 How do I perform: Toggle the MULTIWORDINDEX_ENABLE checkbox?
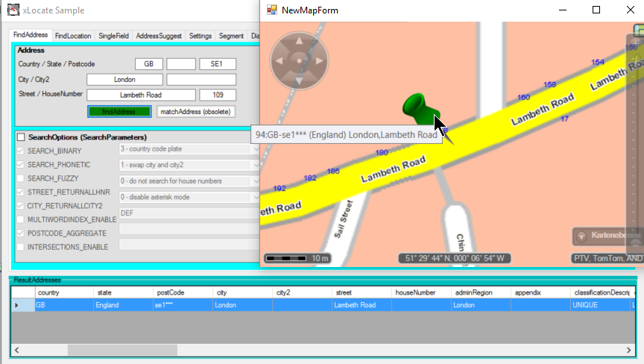[x=21, y=219]
